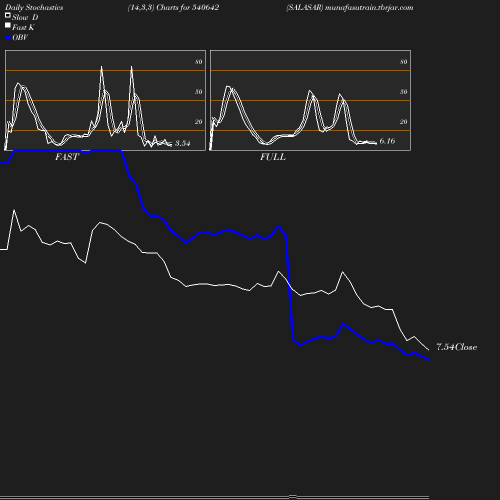The width and height of the screenshot is (500, 500).
Task: Click the 50 axis label in FAST chart
Action: [198, 92]
